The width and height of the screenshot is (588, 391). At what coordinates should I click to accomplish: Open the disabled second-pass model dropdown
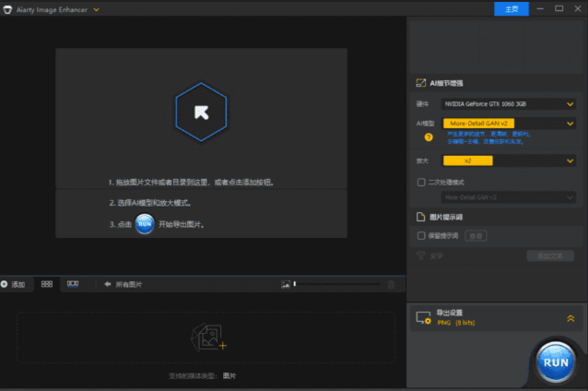coord(509,197)
